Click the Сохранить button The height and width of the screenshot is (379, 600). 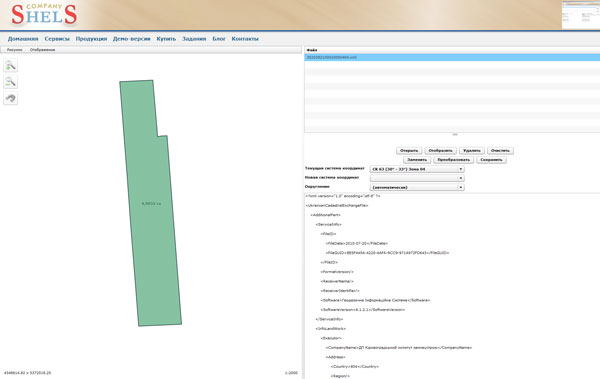[x=491, y=160]
